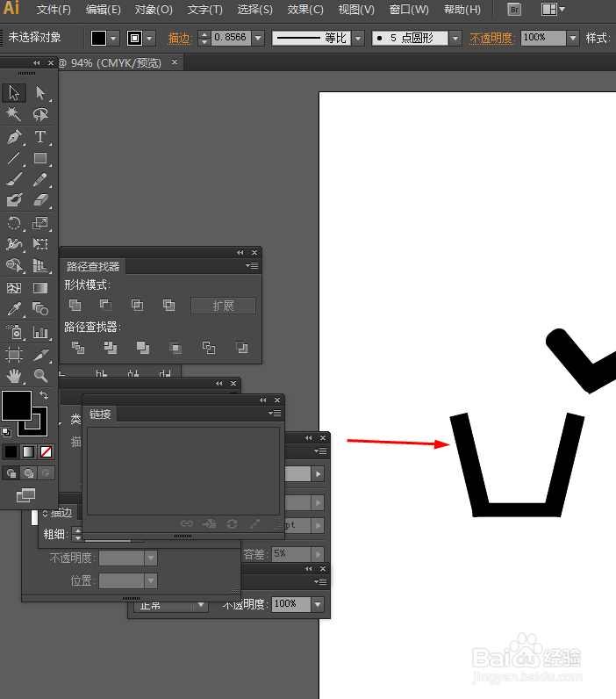
Task: Open variable width profile dropdown 等比
Action: 359,39
